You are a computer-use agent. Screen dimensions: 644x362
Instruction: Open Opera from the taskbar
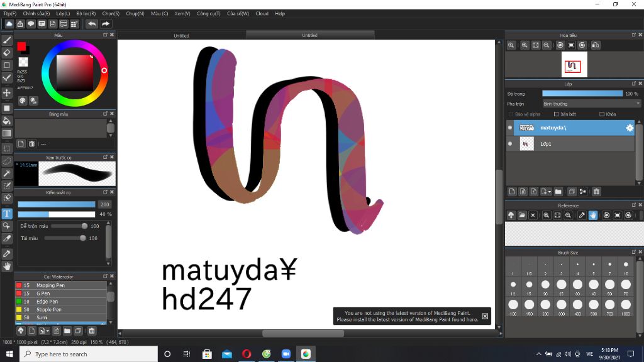(247, 354)
